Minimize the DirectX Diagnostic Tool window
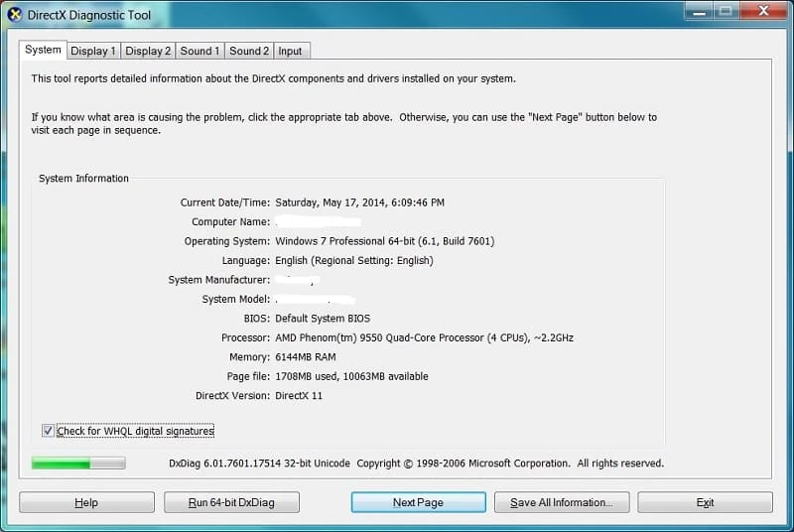Viewport: 794px width, 532px height. click(699, 12)
